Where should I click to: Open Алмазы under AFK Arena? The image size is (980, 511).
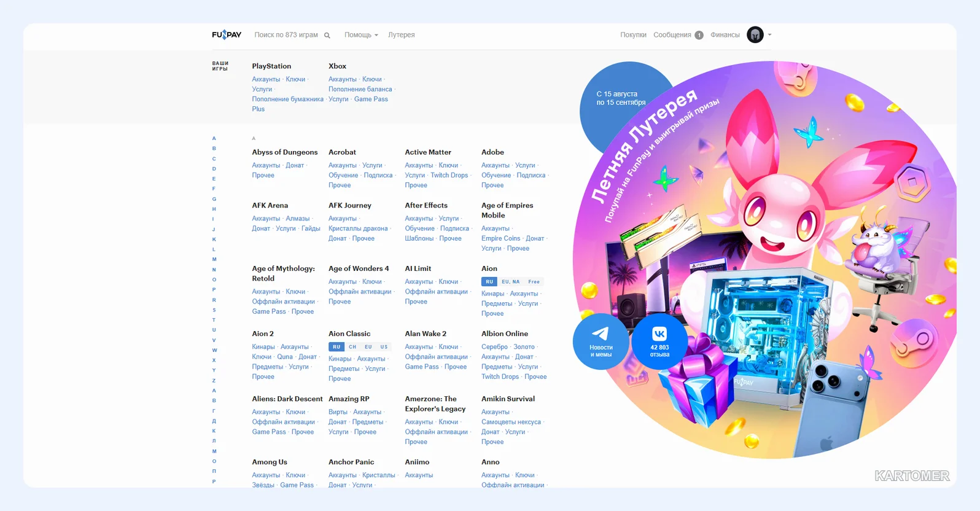298,219
